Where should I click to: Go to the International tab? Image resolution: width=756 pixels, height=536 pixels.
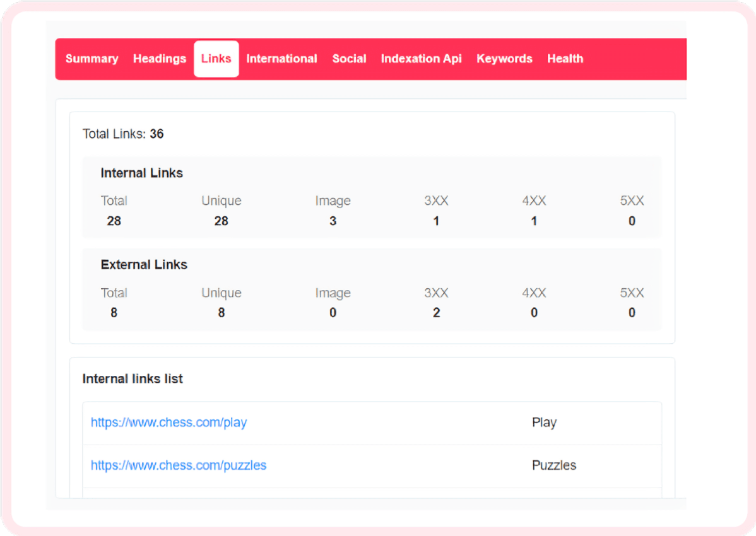click(x=281, y=59)
